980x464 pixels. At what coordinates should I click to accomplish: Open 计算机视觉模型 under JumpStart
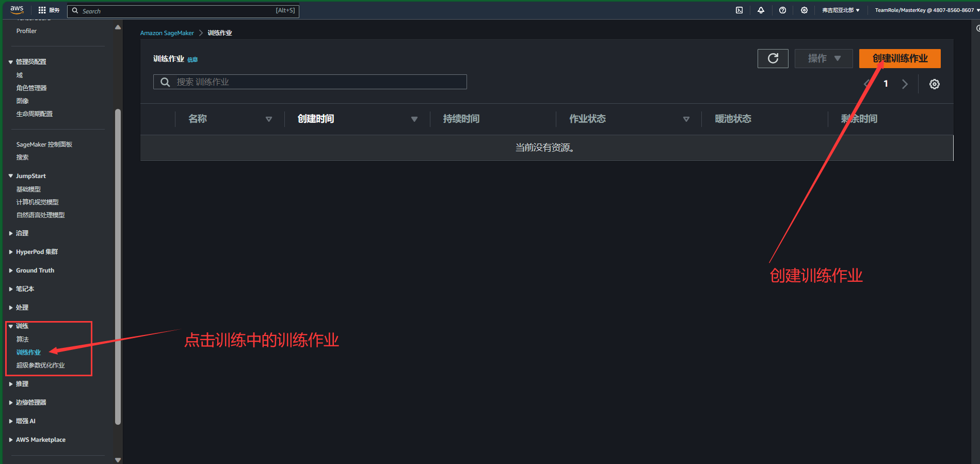point(38,202)
